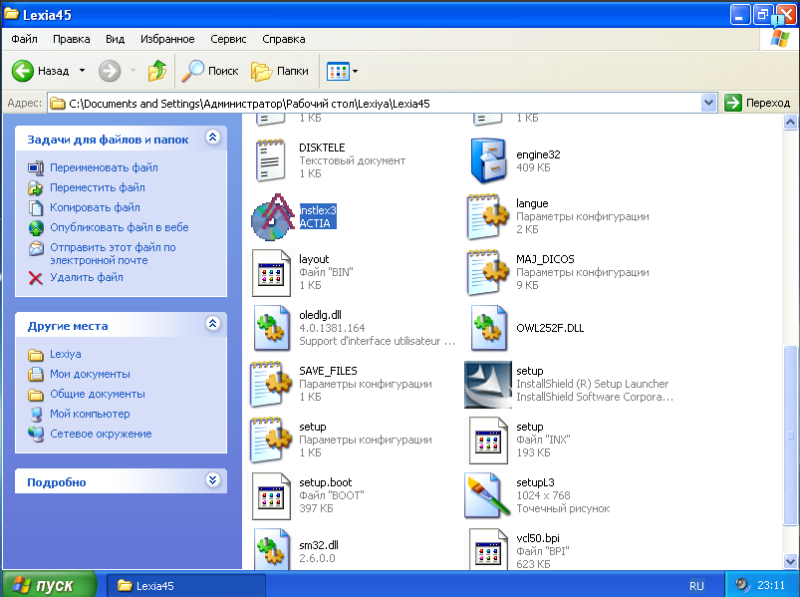Select the DISKTELE text document
The width and height of the screenshot is (800, 597).
click(x=273, y=160)
